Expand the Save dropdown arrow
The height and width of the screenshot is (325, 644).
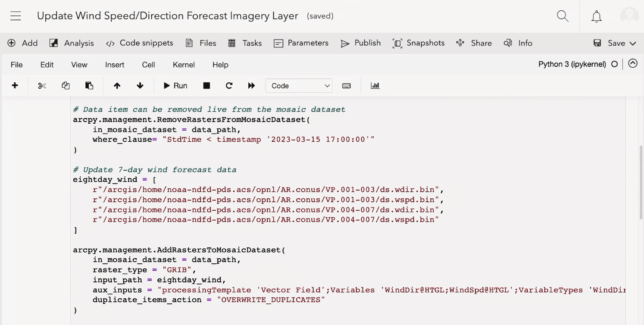tap(633, 43)
